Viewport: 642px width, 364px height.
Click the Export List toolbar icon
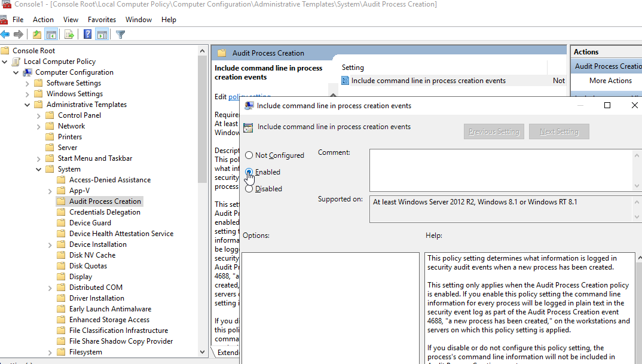click(69, 35)
